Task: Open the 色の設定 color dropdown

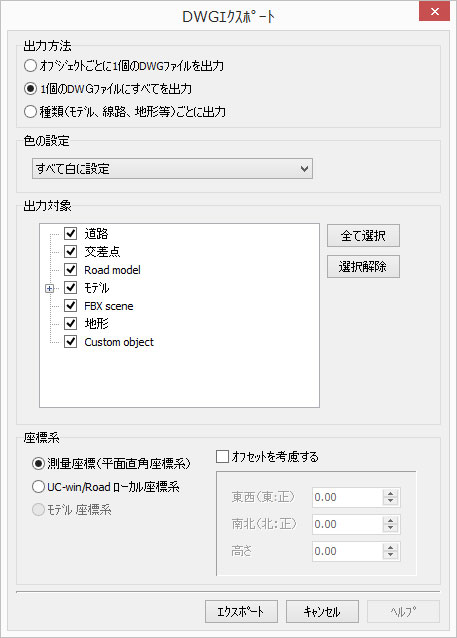Action: 172,168
